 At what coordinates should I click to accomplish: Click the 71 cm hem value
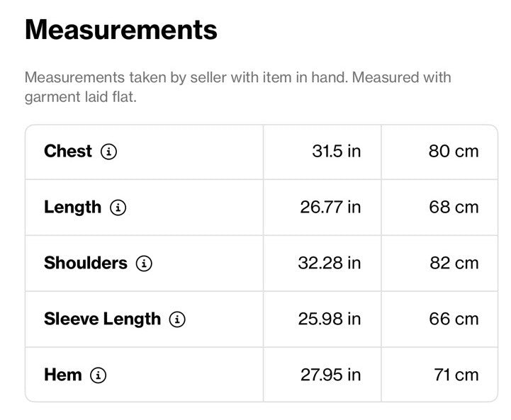[x=456, y=375]
